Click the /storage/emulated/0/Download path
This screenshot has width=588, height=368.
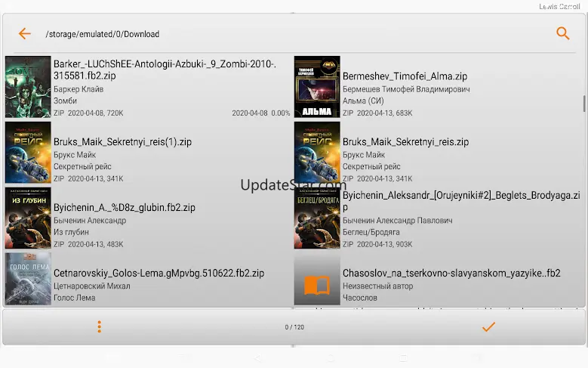coord(103,34)
